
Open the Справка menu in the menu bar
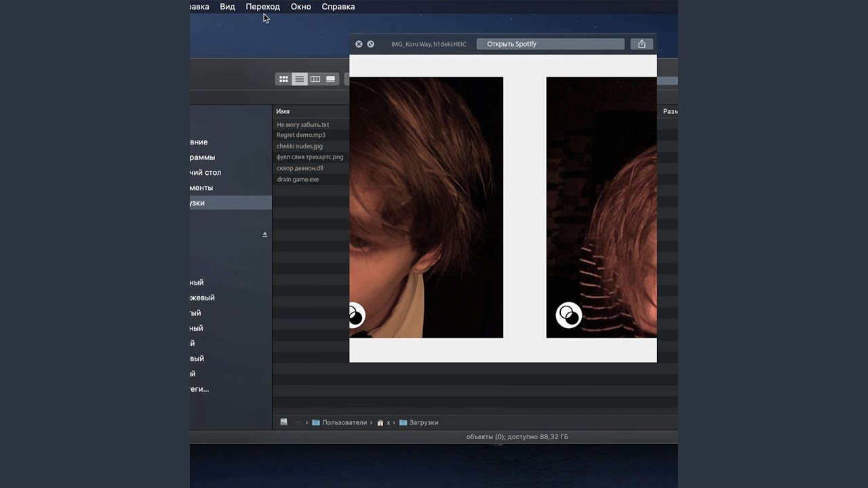tap(338, 7)
